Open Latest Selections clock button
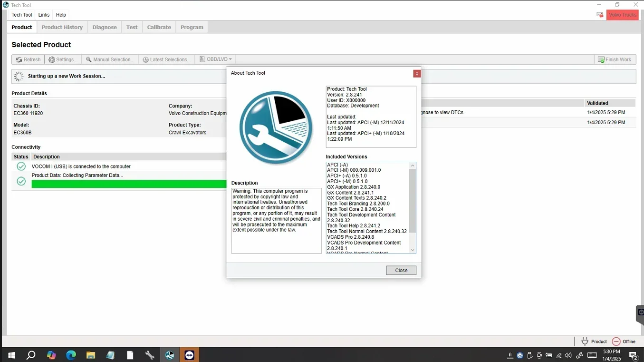The height and width of the screenshot is (362, 644). pos(167,59)
